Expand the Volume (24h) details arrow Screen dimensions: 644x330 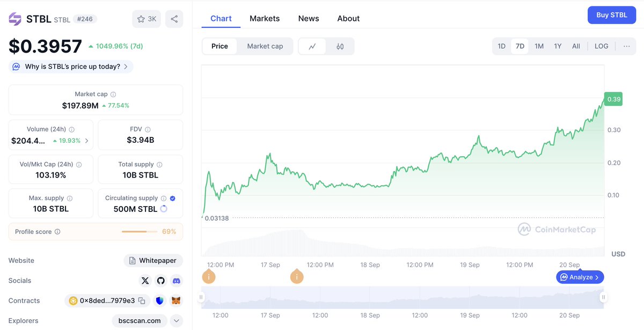coord(87,141)
